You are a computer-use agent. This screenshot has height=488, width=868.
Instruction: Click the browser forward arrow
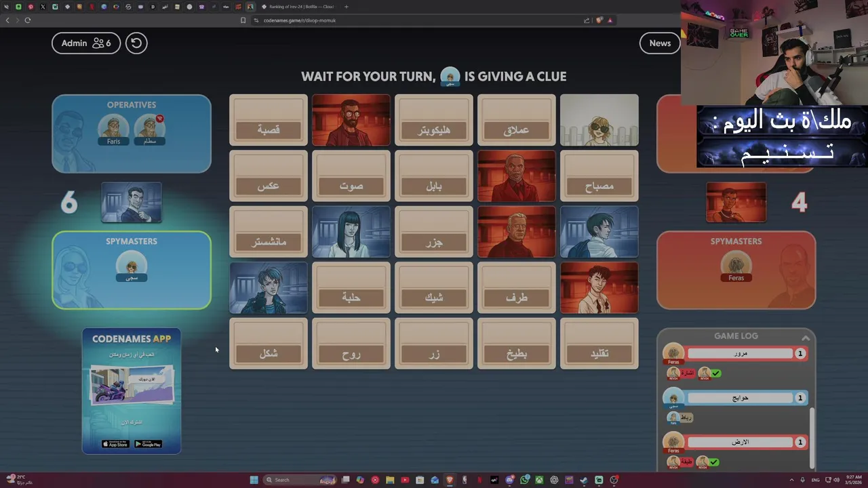pyautogui.click(x=17, y=20)
